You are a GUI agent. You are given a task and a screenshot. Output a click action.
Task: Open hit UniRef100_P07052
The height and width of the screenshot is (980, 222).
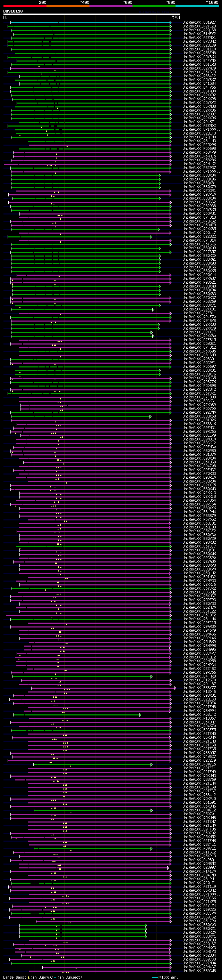(x=199, y=519)
